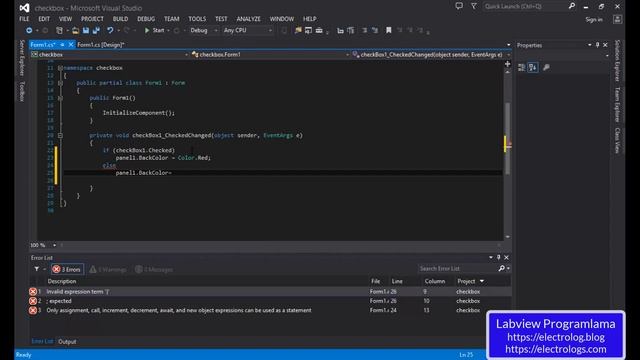Switch to Form1.cs [Design] tab
The height and width of the screenshot is (360, 640).
(x=101, y=45)
